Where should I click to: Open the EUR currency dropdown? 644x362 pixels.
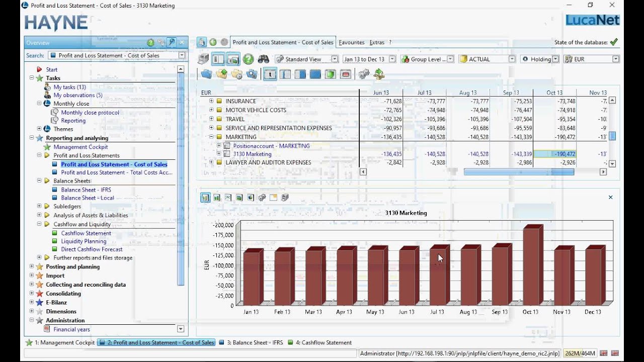coord(616,59)
